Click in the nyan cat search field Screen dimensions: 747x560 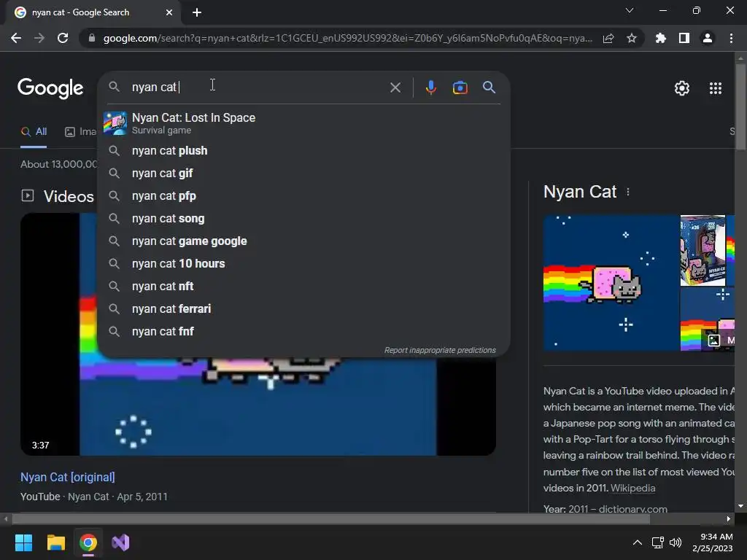tap(258, 87)
